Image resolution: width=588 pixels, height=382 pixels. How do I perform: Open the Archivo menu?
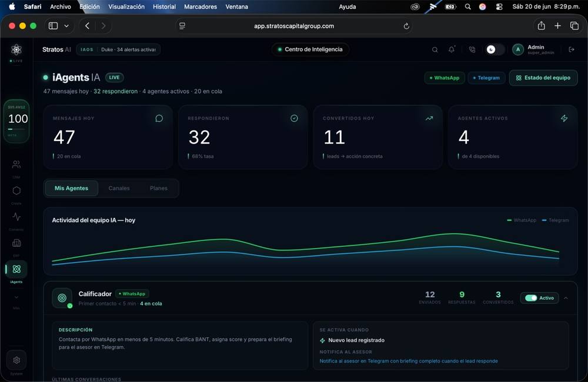61,6
